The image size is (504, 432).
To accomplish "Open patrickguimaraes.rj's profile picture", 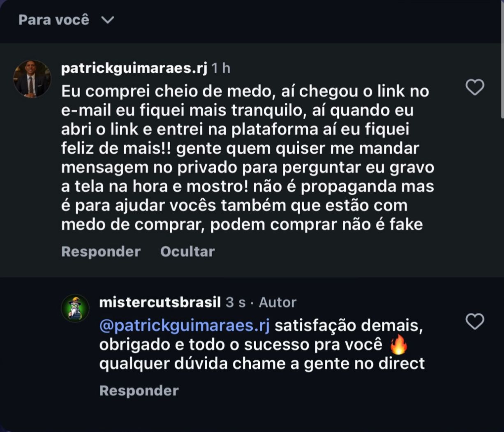I will (32, 79).
